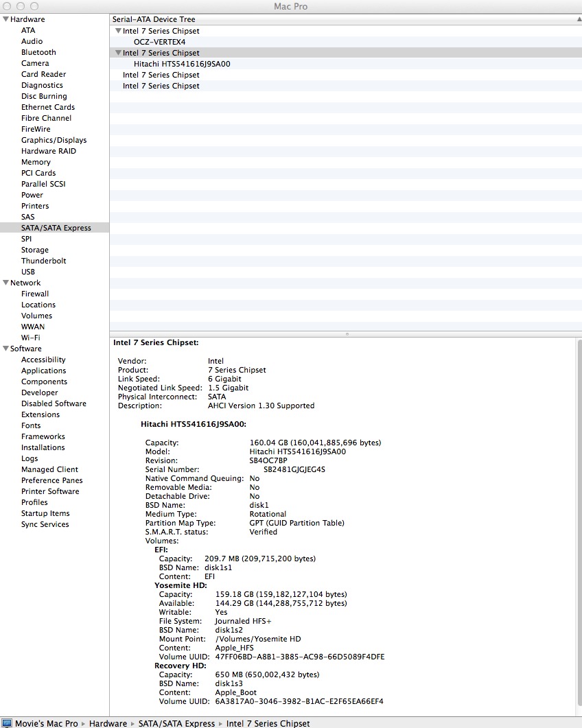The height and width of the screenshot is (728, 582).
Task: Select Managed Client under Software
Action: pyautogui.click(x=49, y=470)
